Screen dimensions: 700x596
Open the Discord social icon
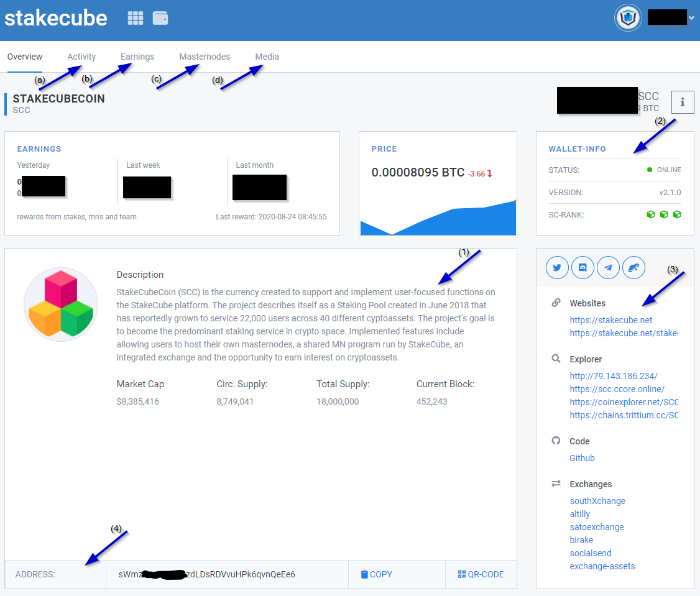(x=583, y=267)
